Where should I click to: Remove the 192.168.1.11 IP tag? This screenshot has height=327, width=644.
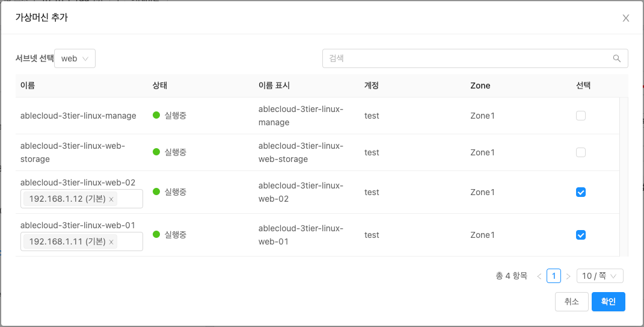point(111,242)
